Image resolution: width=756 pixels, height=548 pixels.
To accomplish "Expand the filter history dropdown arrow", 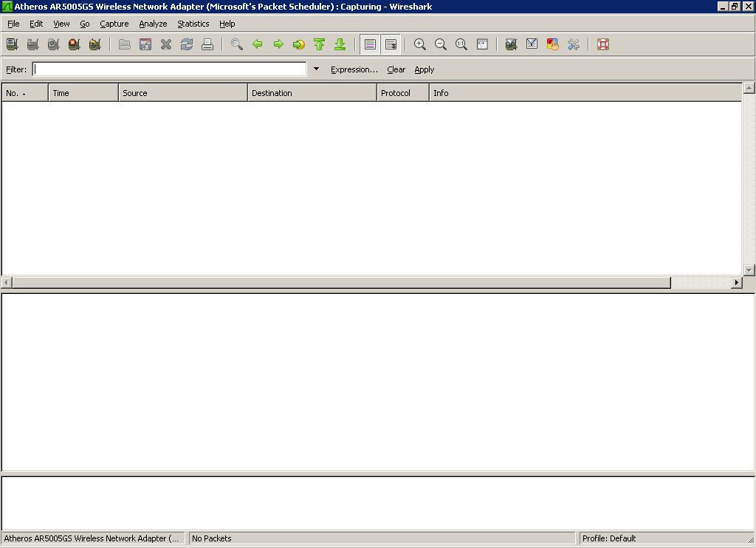I will 316,69.
